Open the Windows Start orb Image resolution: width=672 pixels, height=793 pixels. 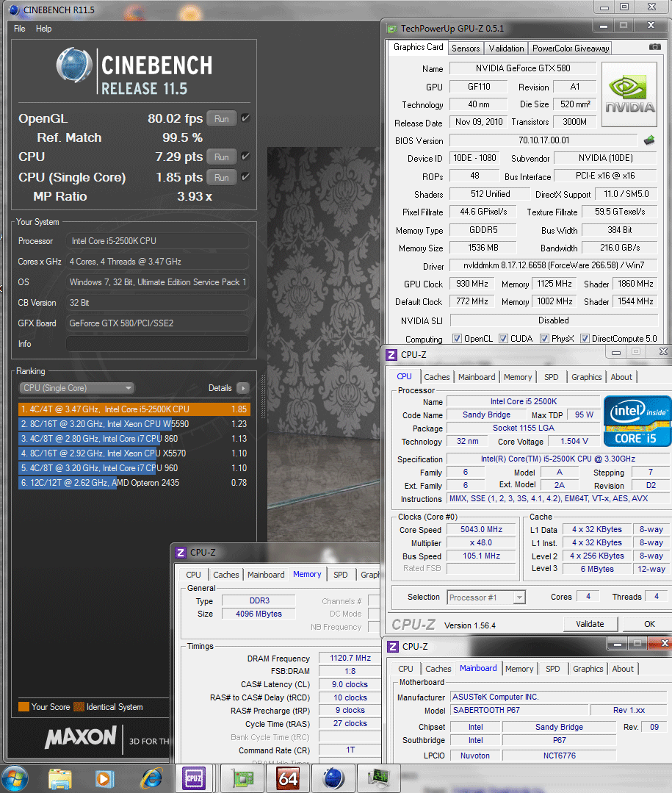tap(14, 779)
